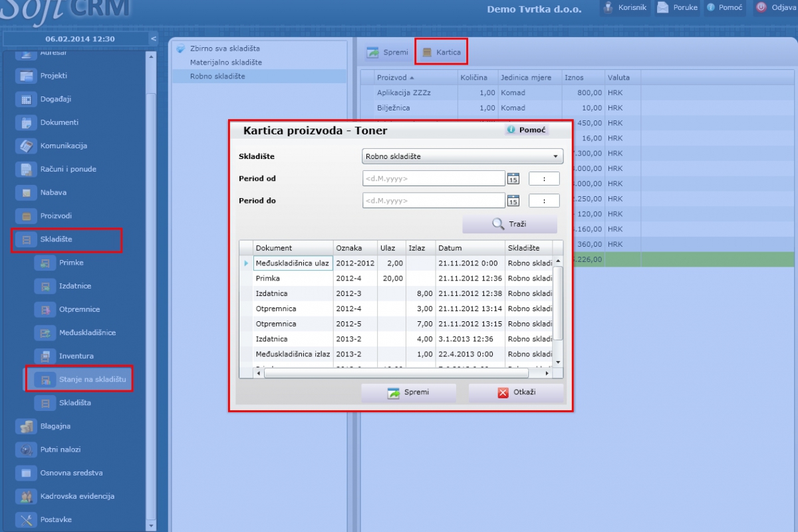Select the Aplikacija ZZZz product row
The height and width of the screenshot is (532, 798).
click(577, 93)
